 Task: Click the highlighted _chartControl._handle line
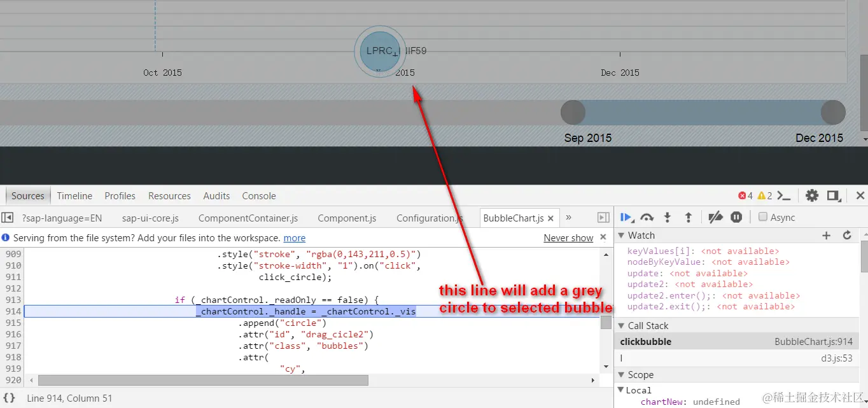(305, 311)
